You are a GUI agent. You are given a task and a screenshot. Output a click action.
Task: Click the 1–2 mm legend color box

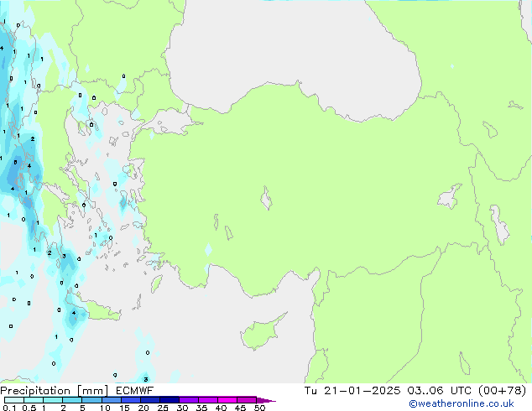tap(53, 400)
